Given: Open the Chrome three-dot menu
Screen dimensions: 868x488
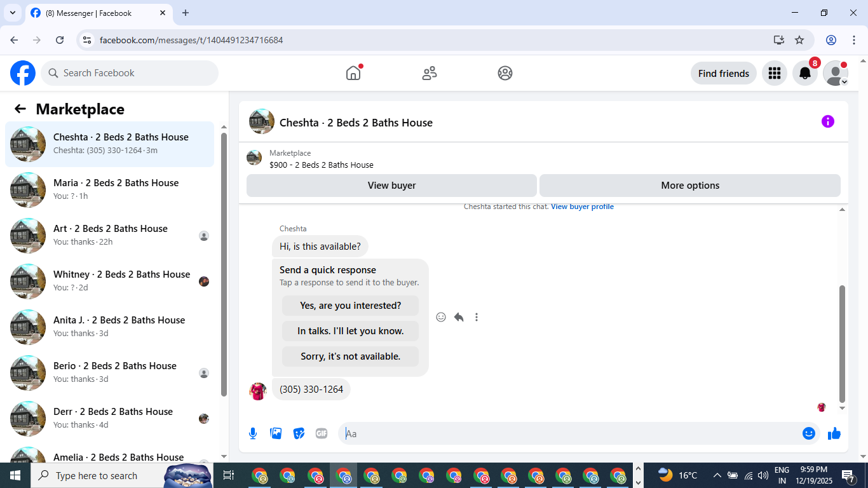Looking at the screenshot, I should 854,40.
